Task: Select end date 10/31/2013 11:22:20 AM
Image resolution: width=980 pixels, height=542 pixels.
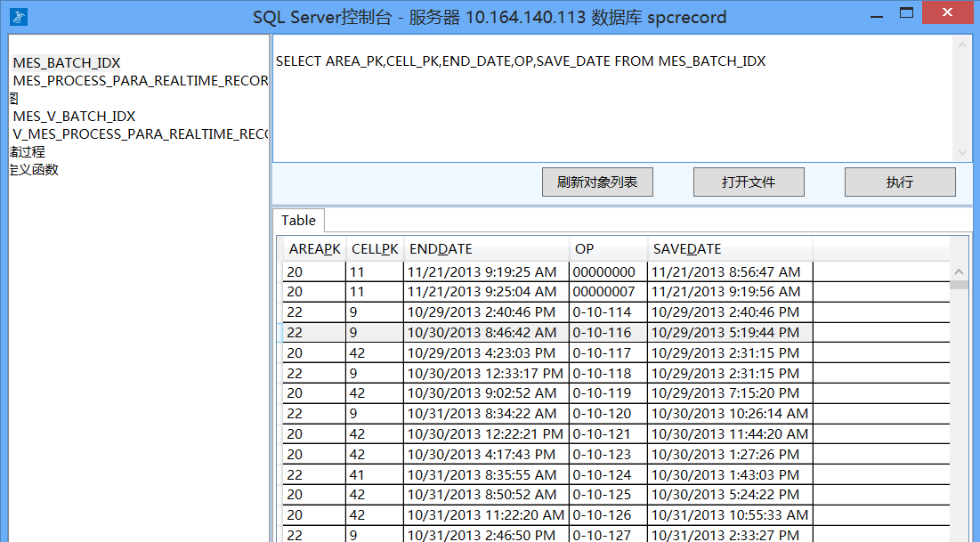Action: [x=486, y=515]
